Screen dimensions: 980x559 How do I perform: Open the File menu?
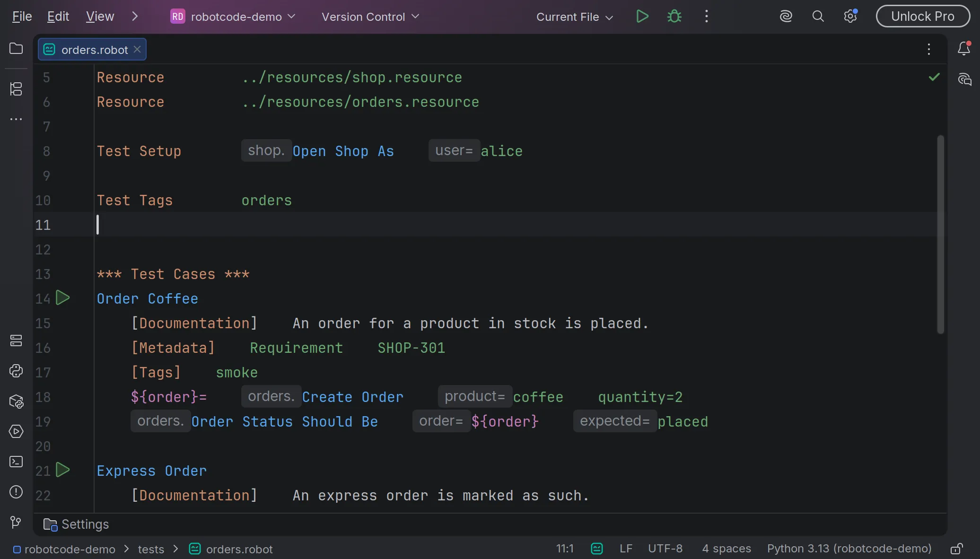click(x=22, y=17)
